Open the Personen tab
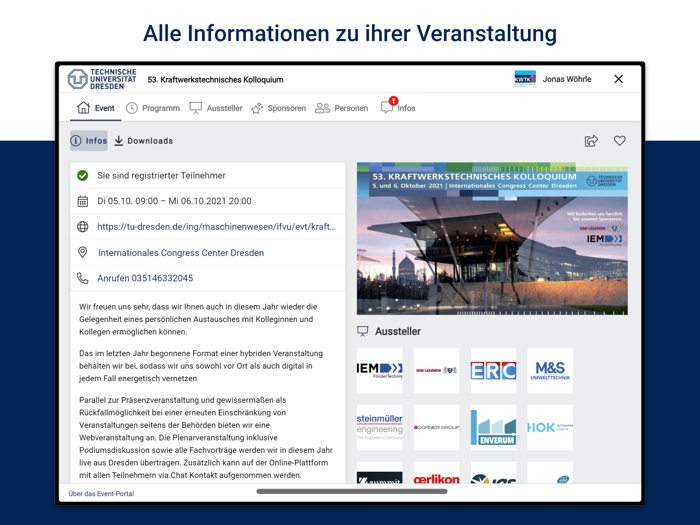Image resolution: width=700 pixels, height=525 pixels. pos(342,108)
